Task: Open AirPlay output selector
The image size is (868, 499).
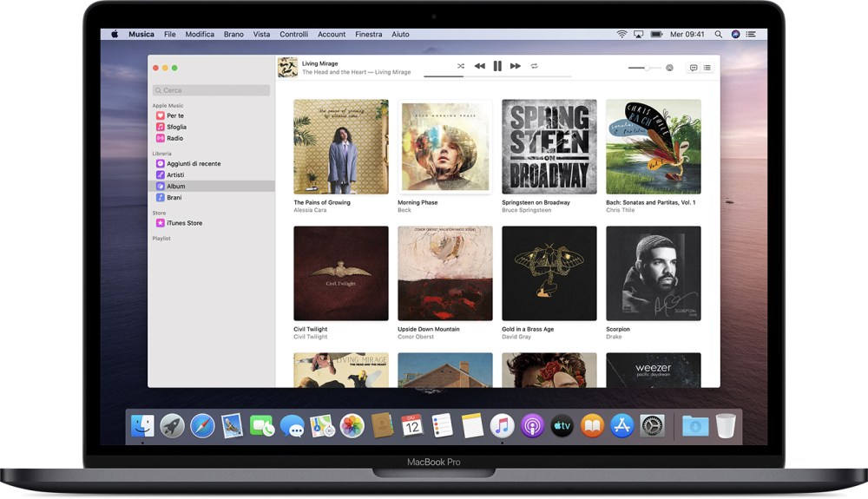Action: coord(669,68)
